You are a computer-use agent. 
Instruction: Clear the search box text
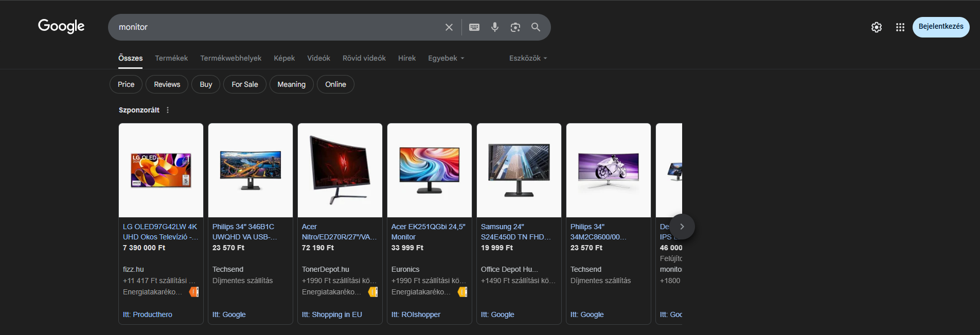[x=449, y=27]
